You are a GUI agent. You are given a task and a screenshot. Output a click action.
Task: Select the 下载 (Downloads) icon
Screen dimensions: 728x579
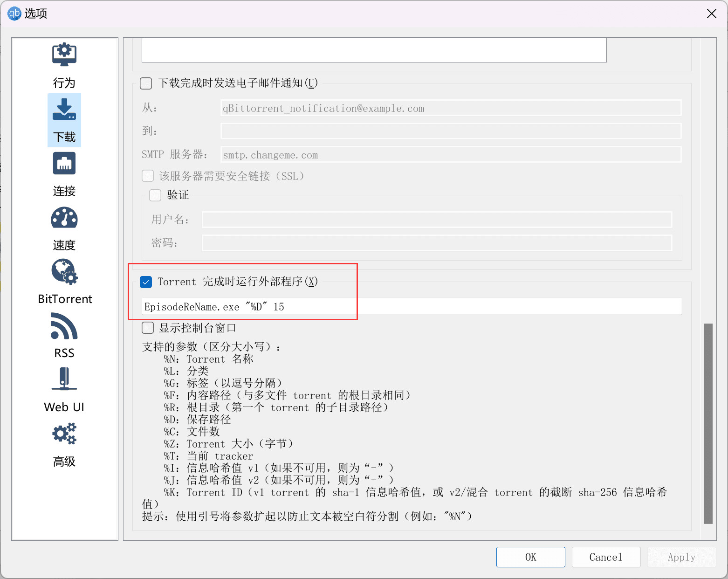64,109
